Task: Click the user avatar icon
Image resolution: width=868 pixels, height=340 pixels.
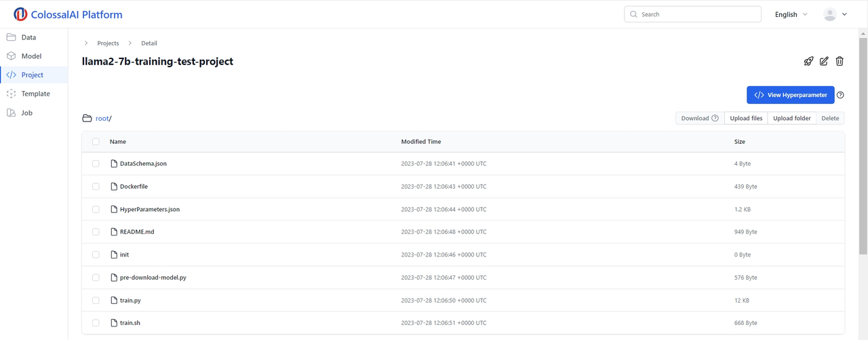Action: [829, 14]
